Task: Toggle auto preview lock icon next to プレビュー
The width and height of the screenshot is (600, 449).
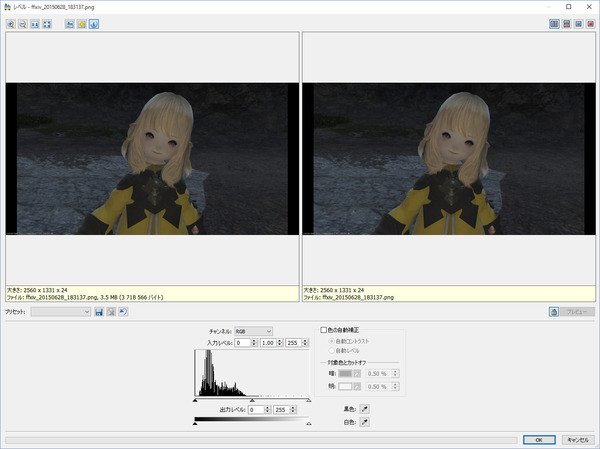Action: pyautogui.click(x=554, y=312)
